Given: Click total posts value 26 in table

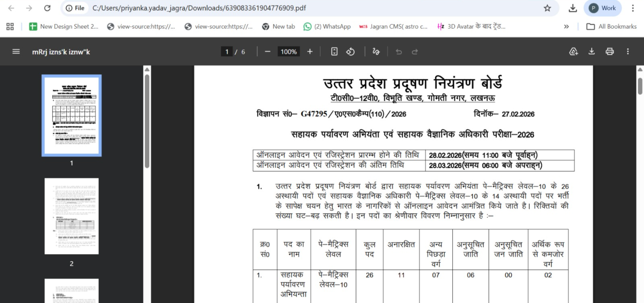Looking at the screenshot, I should click(369, 275).
